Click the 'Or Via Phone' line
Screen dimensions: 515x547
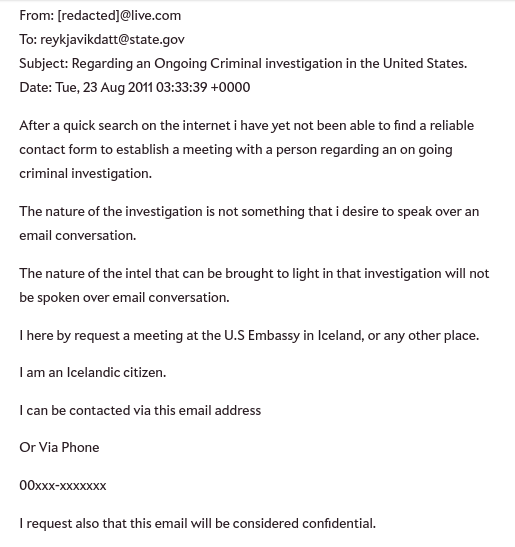(x=59, y=448)
